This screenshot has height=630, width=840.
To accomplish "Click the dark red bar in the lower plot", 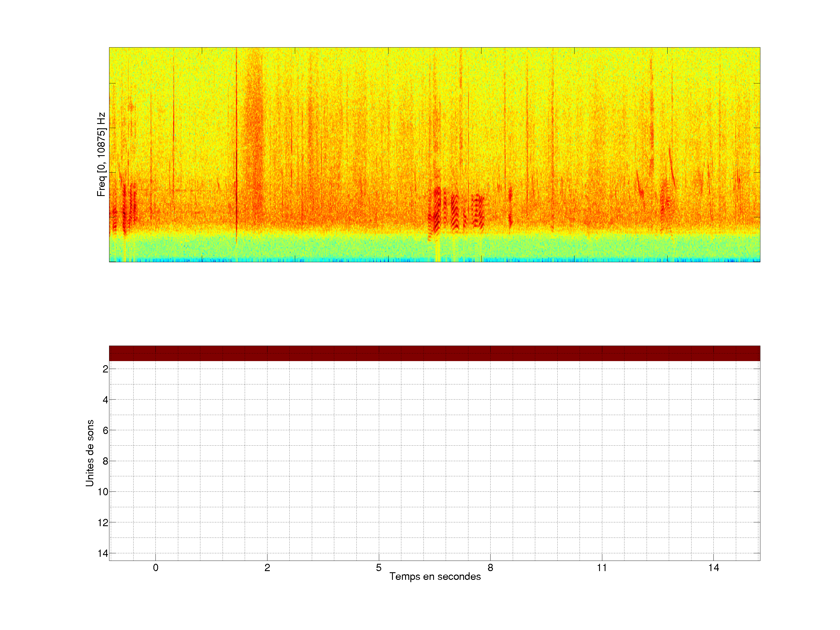I will (434, 353).
